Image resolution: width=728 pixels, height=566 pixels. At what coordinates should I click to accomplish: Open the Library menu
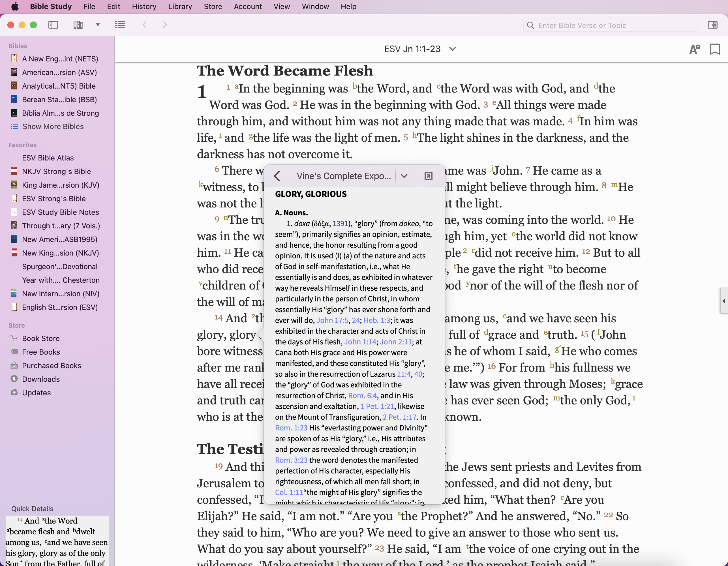180,7
